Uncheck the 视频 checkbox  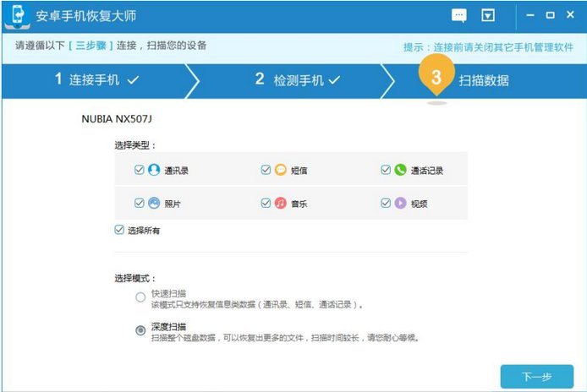[x=385, y=203]
